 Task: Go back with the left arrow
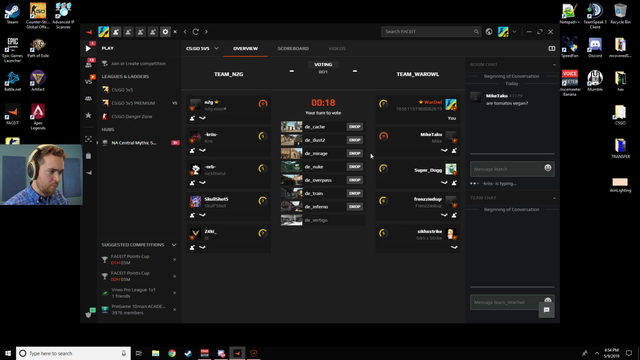[x=185, y=32]
